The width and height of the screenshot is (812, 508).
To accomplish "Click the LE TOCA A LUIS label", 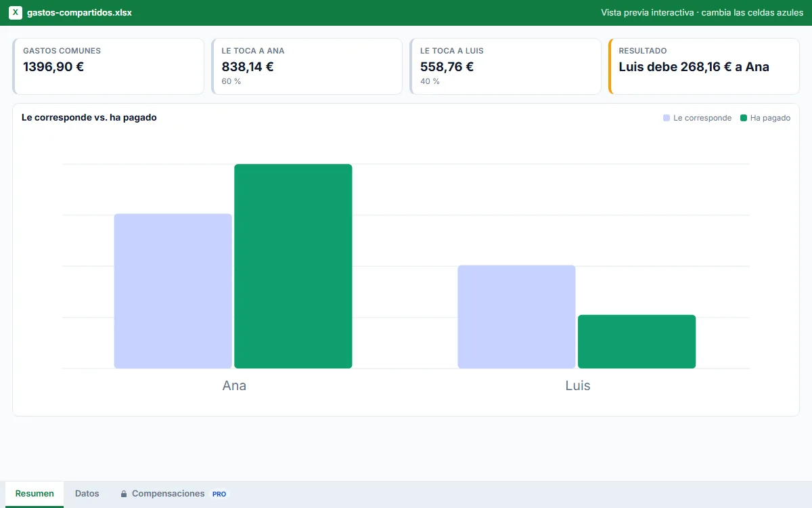I will [452, 51].
